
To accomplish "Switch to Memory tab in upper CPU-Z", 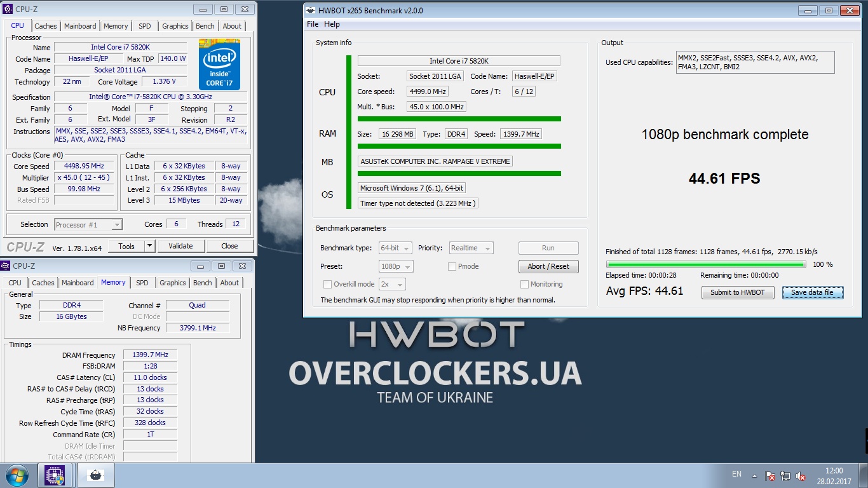I will pos(116,26).
